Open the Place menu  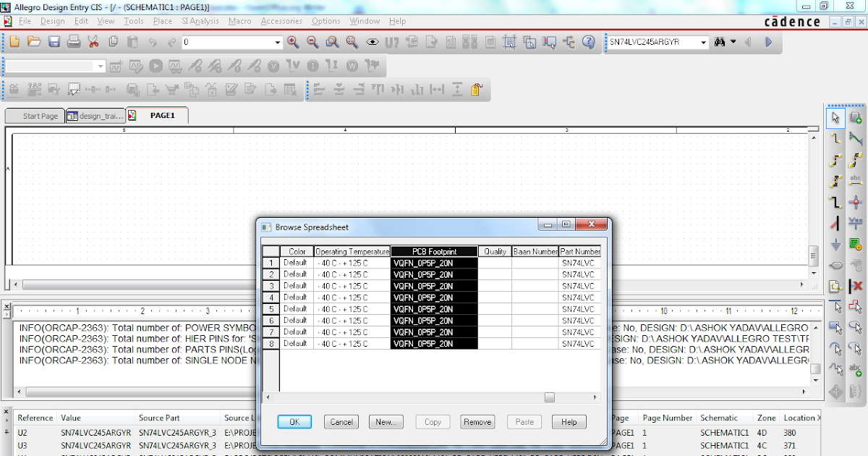(x=163, y=21)
